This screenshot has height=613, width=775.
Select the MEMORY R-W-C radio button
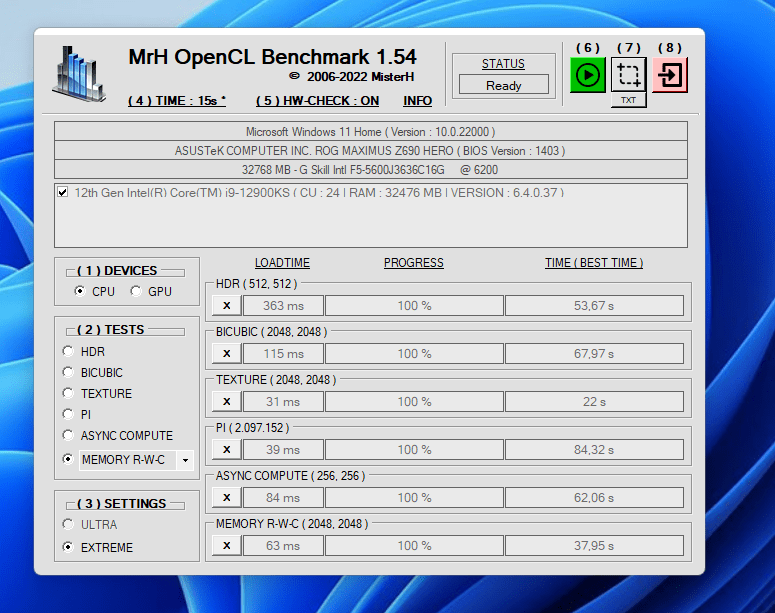point(68,459)
